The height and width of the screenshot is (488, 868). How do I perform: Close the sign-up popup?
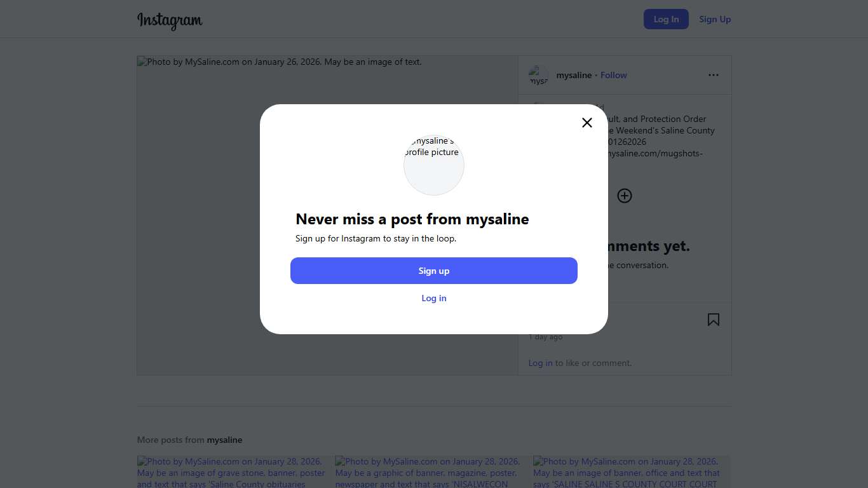tap(587, 123)
